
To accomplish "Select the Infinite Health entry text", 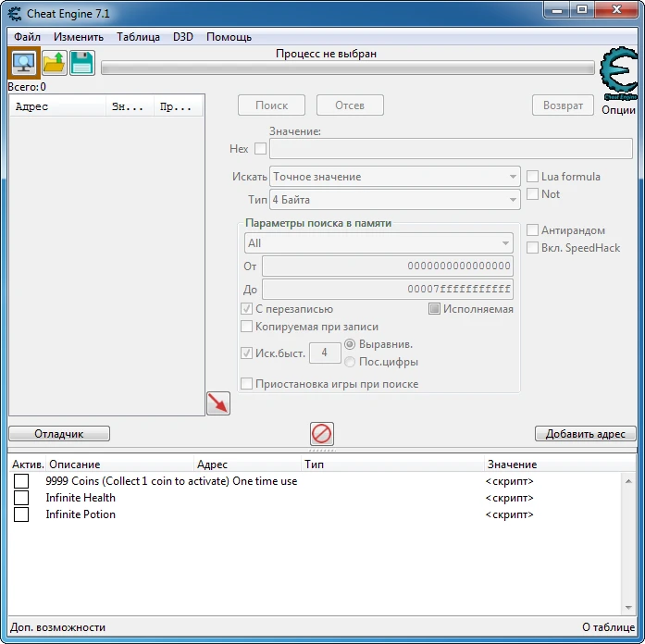I will coord(81,498).
